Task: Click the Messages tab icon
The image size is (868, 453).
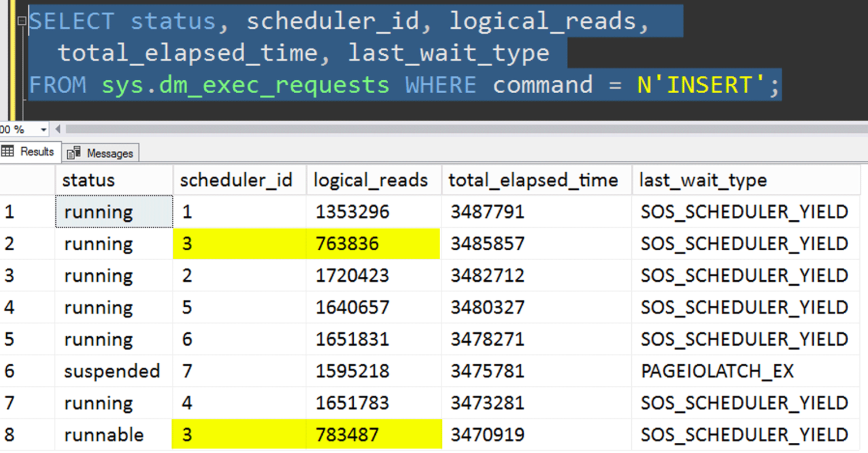Action: click(x=73, y=151)
